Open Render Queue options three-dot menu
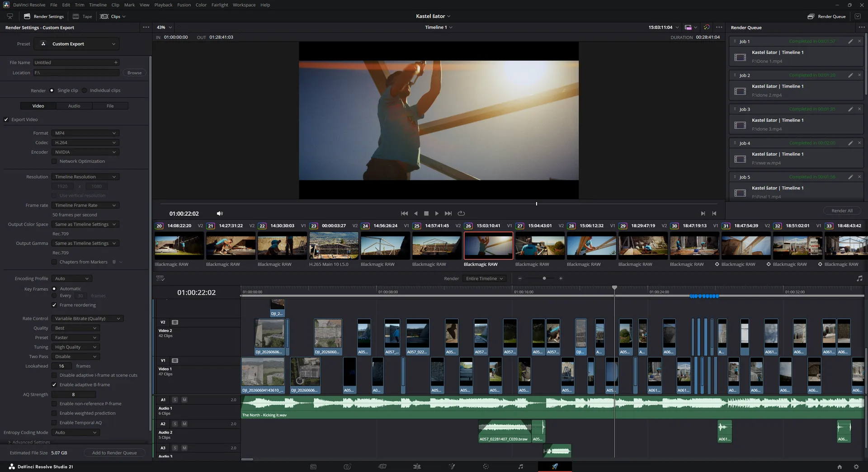This screenshot has width=868, height=472. coord(862,27)
